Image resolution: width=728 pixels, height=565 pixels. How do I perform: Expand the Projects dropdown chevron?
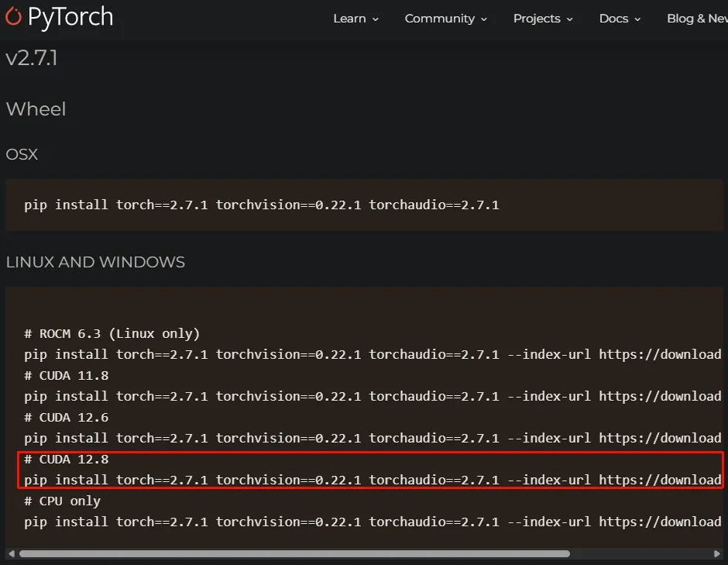coord(569,19)
